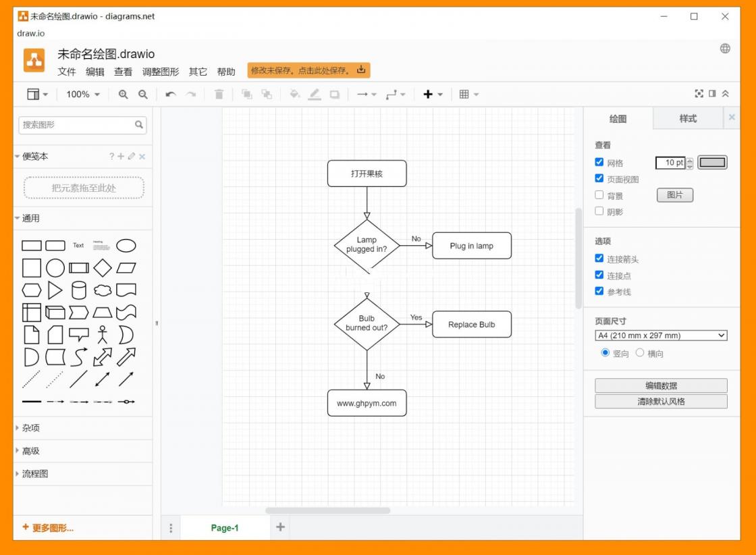Screen dimensions: 756x555
Task: Open the 编辑 menu
Action: 95,72
